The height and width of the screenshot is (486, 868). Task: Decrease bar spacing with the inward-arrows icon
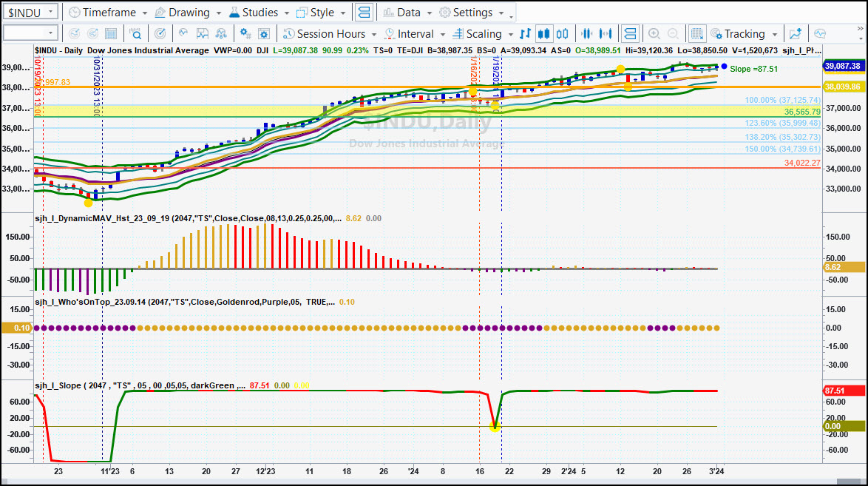(586, 34)
